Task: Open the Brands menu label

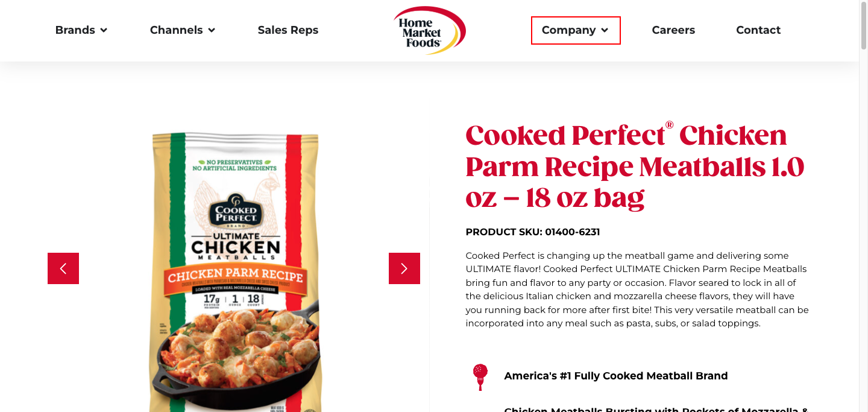Action: pyautogui.click(x=75, y=30)
